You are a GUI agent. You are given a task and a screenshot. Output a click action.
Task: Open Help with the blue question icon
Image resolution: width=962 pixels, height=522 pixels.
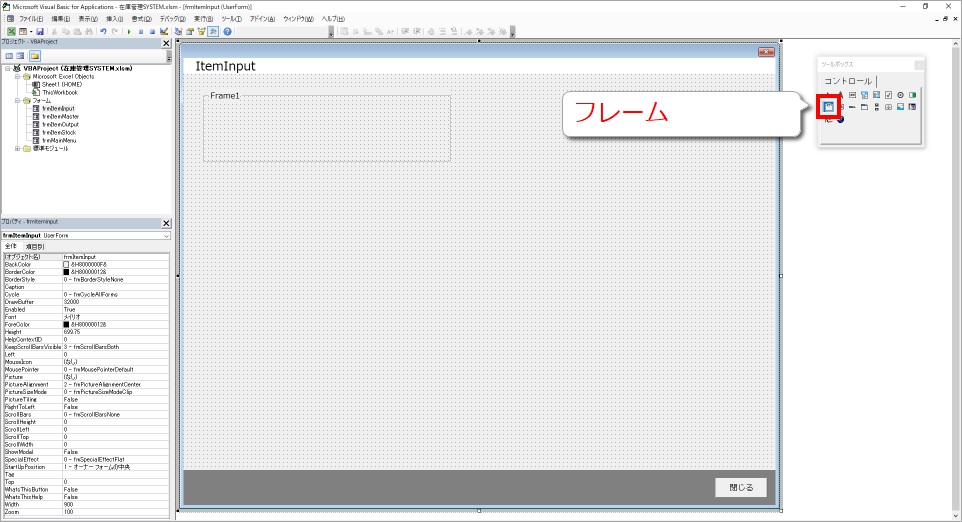tap(227, 31)
